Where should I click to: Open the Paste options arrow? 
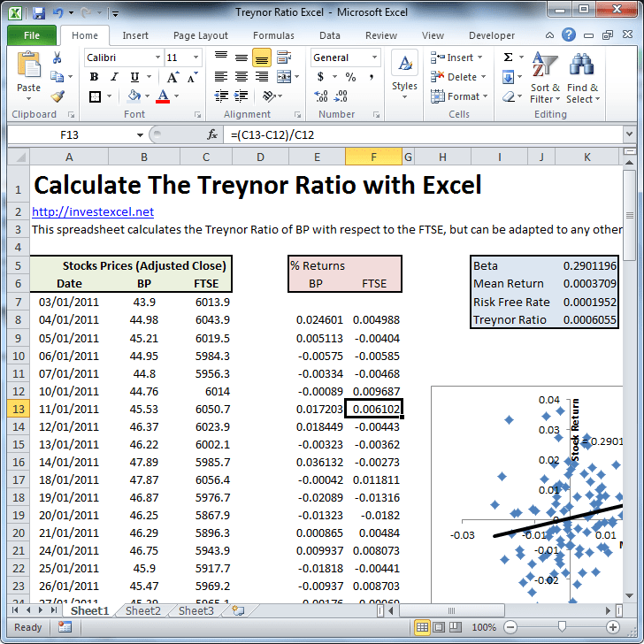click(28, 98)
